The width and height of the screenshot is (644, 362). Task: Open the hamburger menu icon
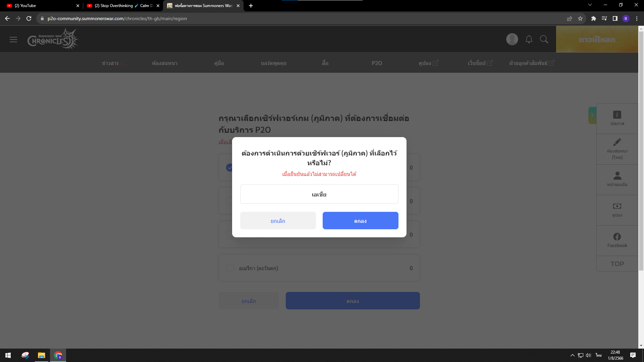13,40
